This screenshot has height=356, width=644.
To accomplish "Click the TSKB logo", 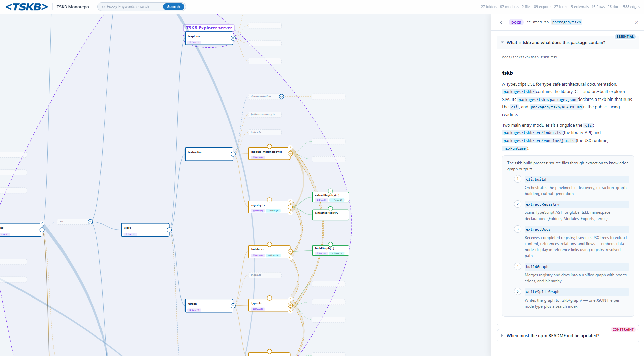I will click(x=27, y=7).
